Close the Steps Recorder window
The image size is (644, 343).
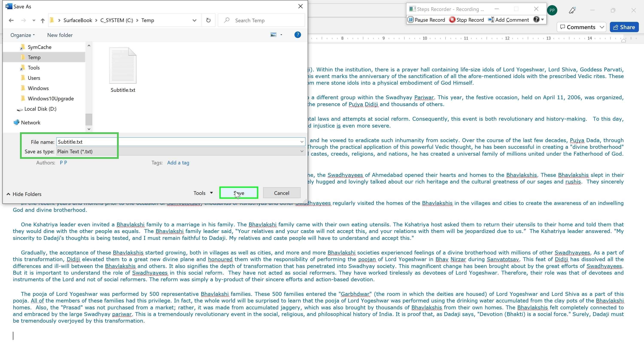tap(536, 9)
